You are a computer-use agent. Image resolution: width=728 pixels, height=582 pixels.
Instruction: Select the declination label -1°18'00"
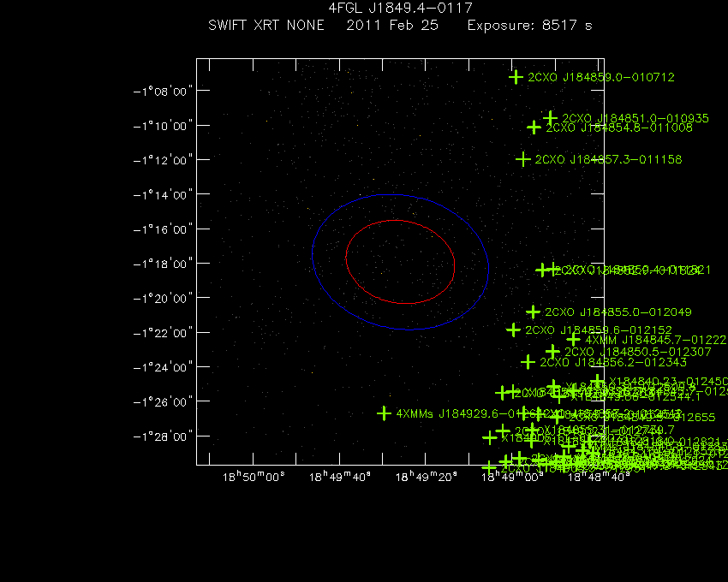click(x=163, y=264)
